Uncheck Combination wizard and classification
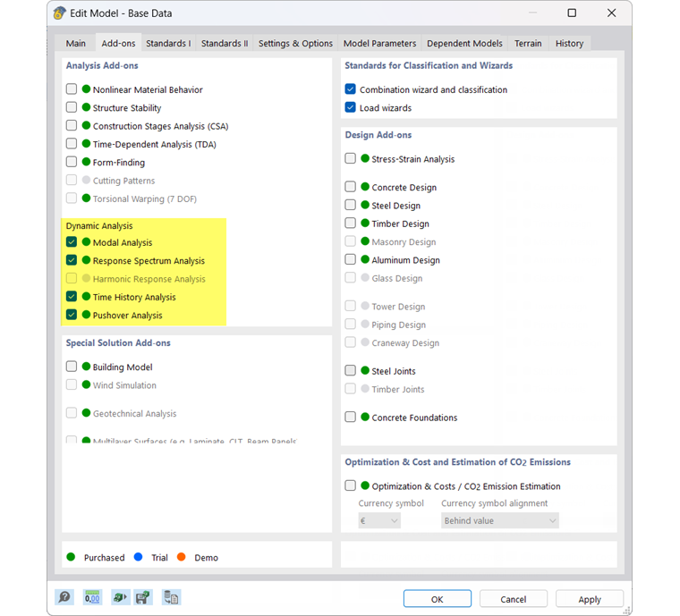Screen dimensions: 680x616 pyautogui.click(x=351, y=89)
